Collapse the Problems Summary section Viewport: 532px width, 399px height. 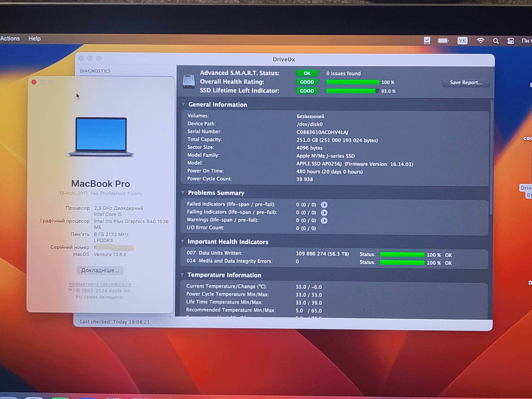click(183, 192)
